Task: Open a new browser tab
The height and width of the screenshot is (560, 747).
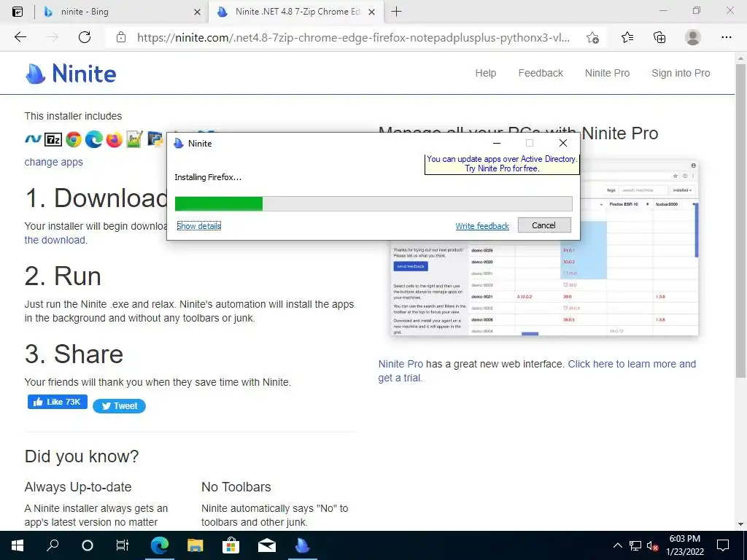Action: (x=396, y=12)
